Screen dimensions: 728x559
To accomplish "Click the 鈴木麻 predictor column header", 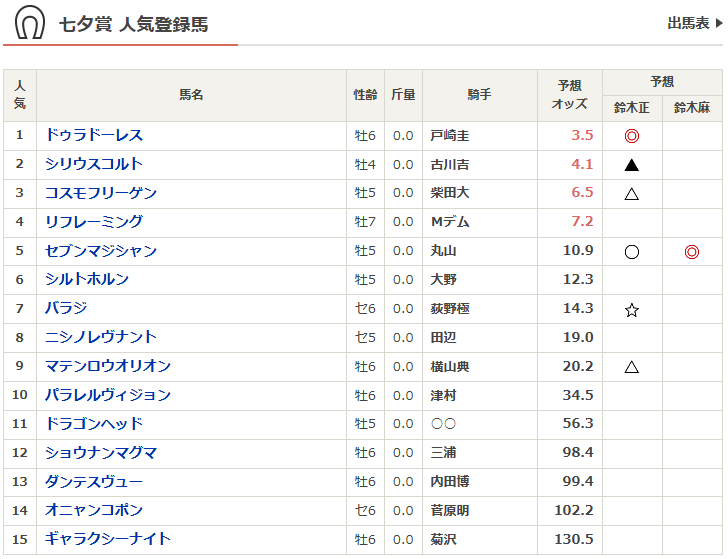I will point(692,108).
